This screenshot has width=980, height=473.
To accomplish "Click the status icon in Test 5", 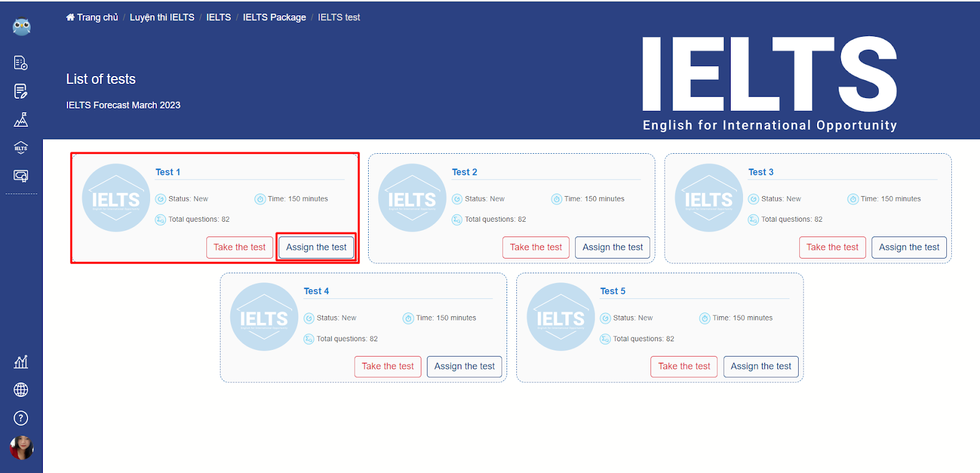I will (x=605, y=318).
